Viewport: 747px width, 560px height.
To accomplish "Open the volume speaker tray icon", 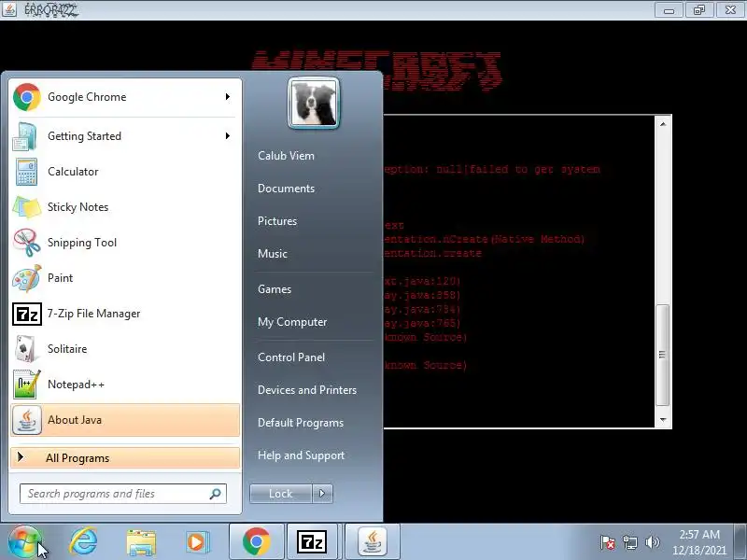I will pyautogui.click(x=652, y=542).
